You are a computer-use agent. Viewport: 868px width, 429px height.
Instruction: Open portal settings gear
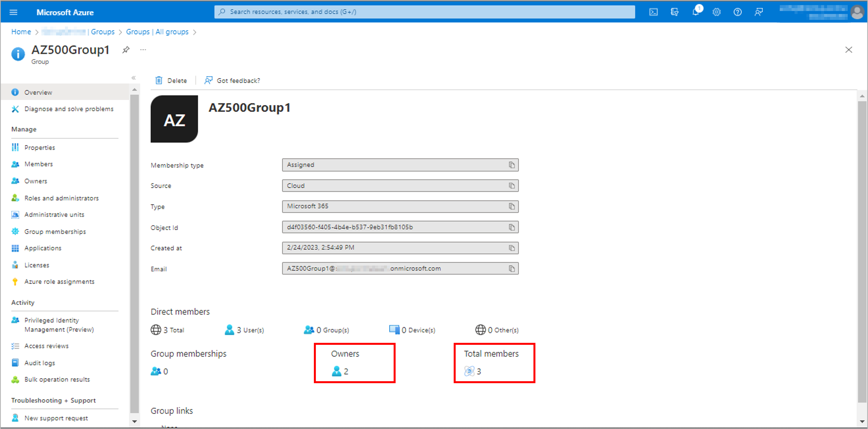coord(716,12)
